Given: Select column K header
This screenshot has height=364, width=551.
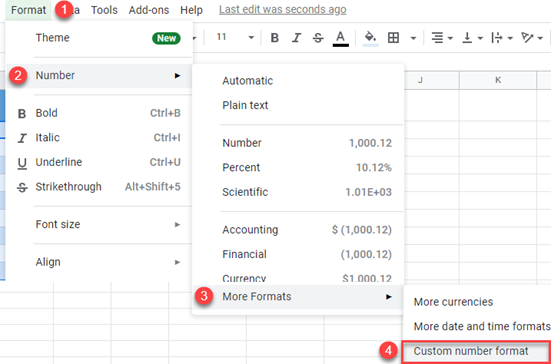Looking at the screenshot, I should pyautogui.click(x=498, y=80).
